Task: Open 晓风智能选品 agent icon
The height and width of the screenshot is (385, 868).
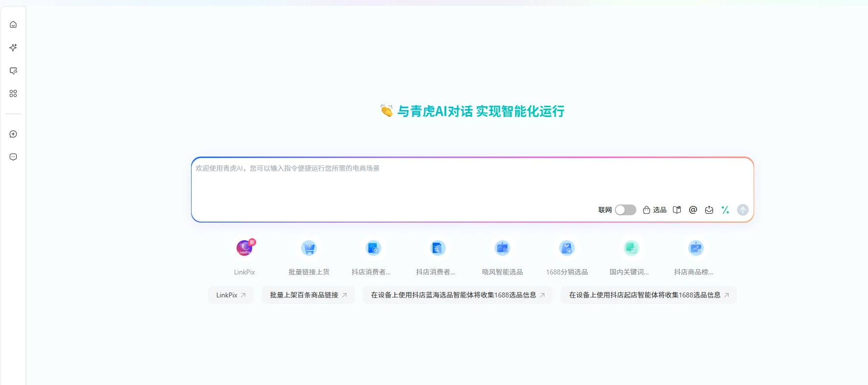Action: pyautogui.click(x=502, y=248)
